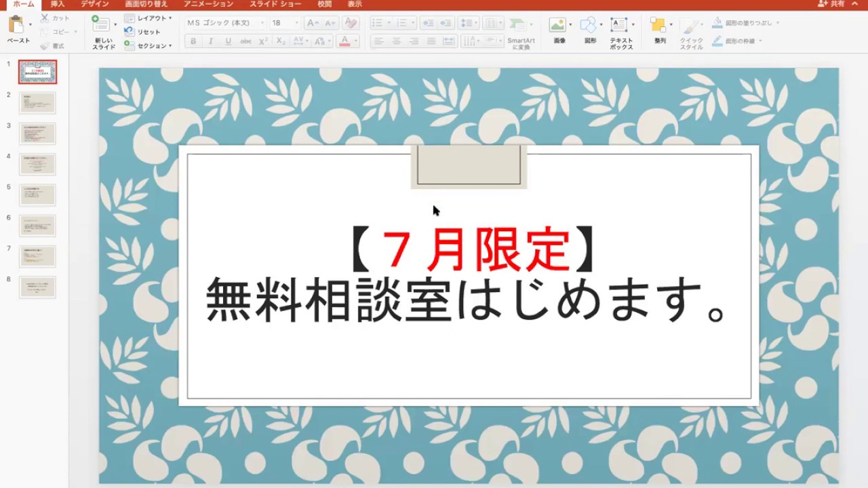Image resolution: width=868 pixels, height=488 pixels.
Task: Select slide 4 thumbnail in panel
Action: point(37,164)
